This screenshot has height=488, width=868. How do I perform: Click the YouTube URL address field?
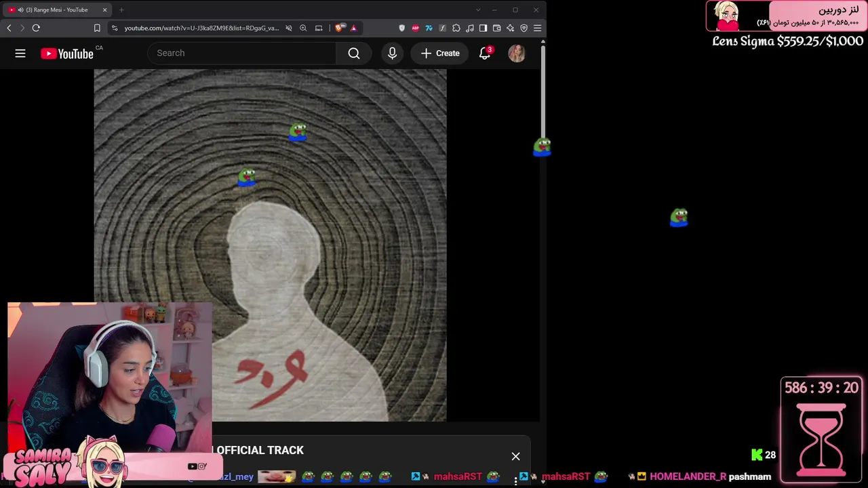tap(201, 28)
